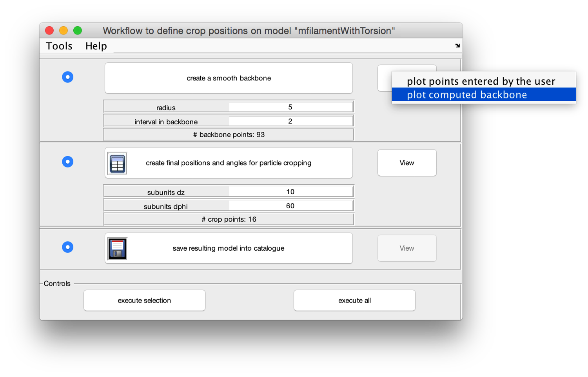This screenshot has width=588, height=377.
Task: Click the 'interval in backbone' label
Action: click(166, 122)
